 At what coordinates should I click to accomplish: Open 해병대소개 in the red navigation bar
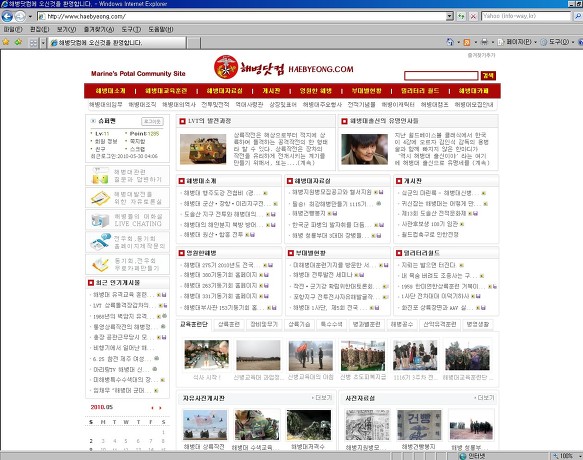[110, 91]
